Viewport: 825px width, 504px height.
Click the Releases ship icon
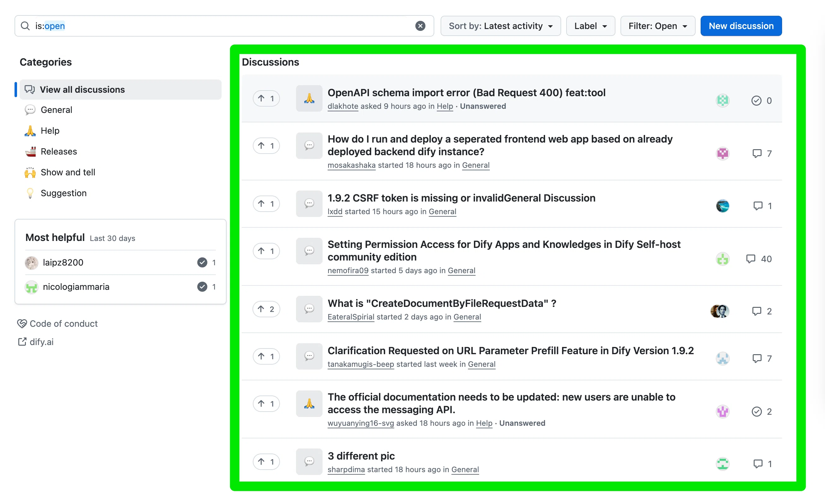[30, 151]
